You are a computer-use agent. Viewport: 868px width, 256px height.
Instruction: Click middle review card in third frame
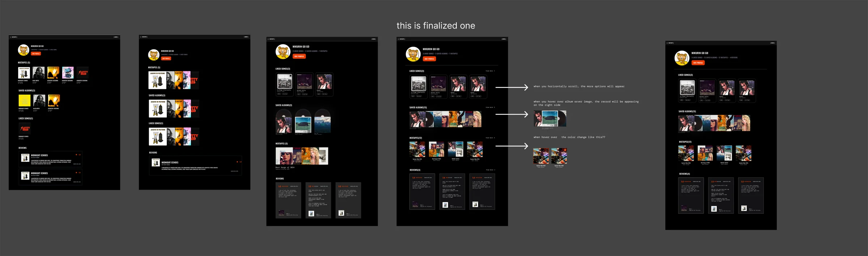coord(318,200)
